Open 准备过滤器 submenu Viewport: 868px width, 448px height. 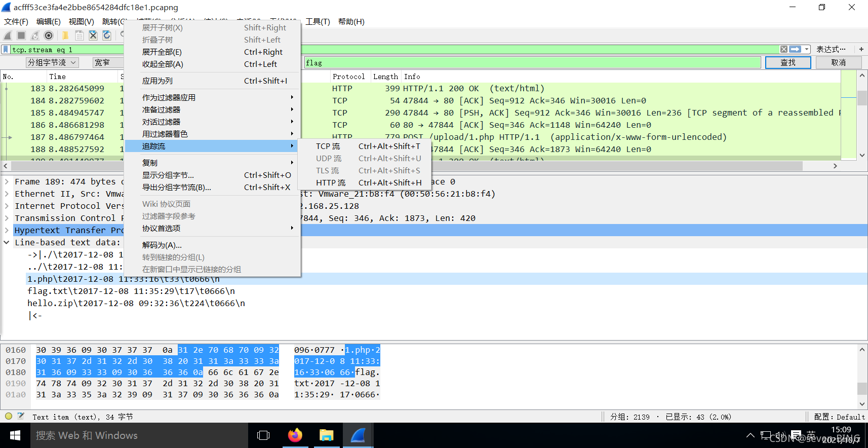213,109
